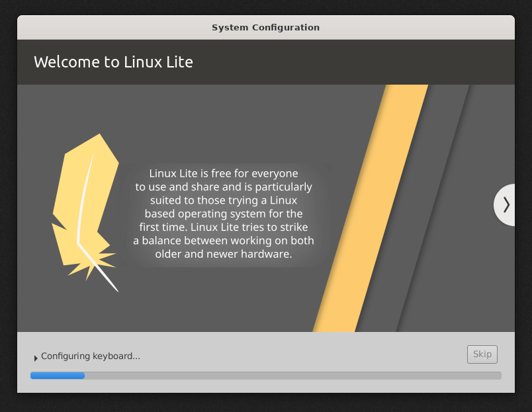Click the "Linux Lite is free for everyone" line
Image resolution: width=532 pixels, height=412 pixels.
(224, 174)
